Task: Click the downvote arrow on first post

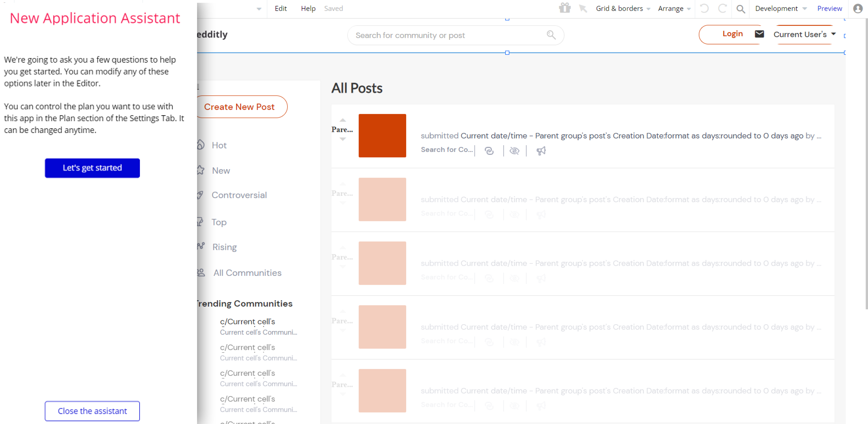Action: tap(343, 139)
